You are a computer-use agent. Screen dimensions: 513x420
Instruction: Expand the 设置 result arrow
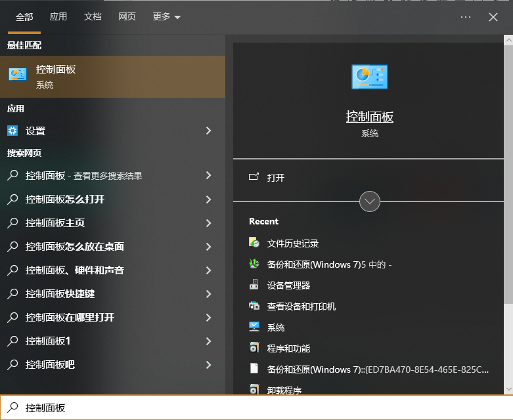pyautogui.click(x=208, y=131)
